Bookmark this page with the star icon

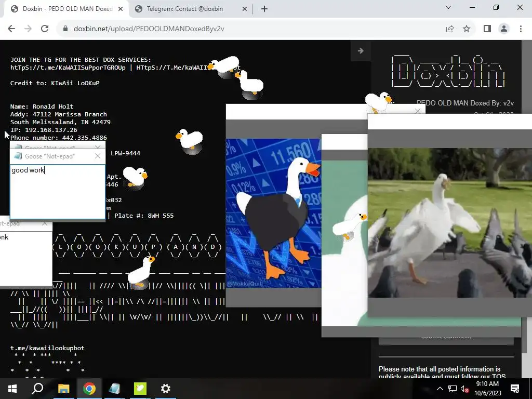click(x=467, y=29)
